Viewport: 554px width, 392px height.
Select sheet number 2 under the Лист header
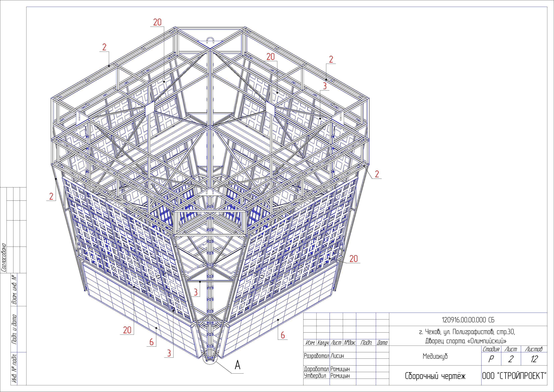click(511, 359)
